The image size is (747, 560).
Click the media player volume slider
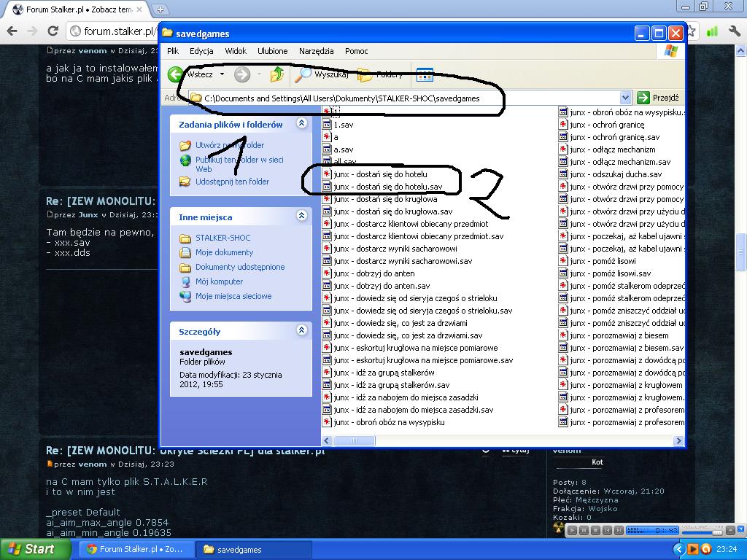[703, 532]
